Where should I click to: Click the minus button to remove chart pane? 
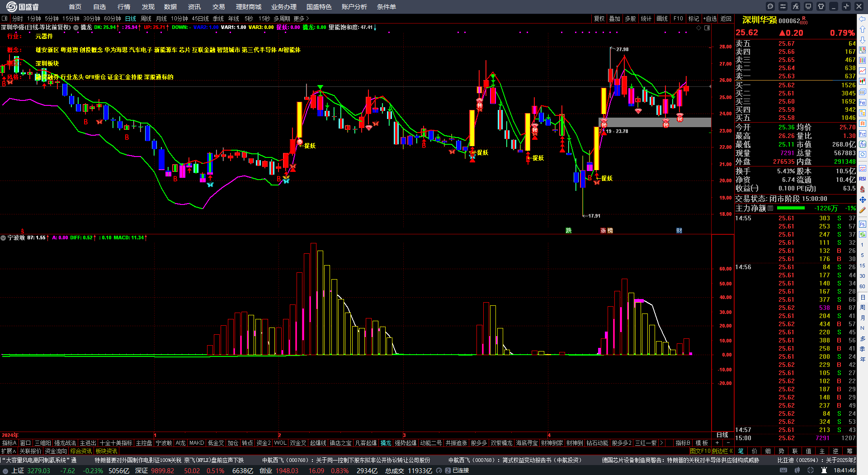coord(728,443)
